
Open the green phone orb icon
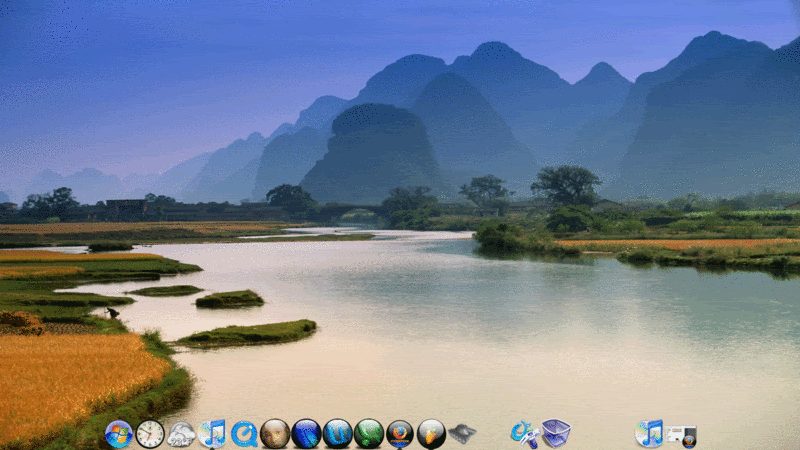tap(368, 434)
